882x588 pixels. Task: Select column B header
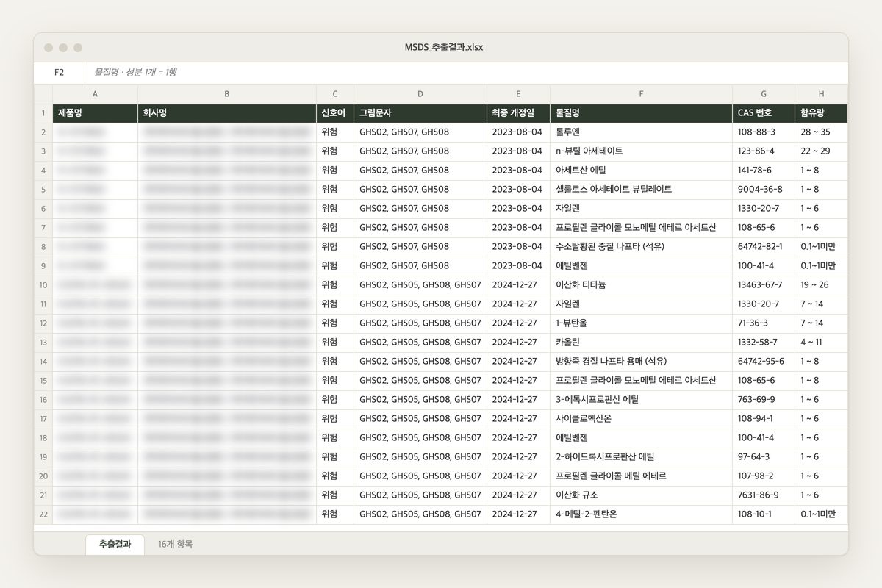click(227, 94)
